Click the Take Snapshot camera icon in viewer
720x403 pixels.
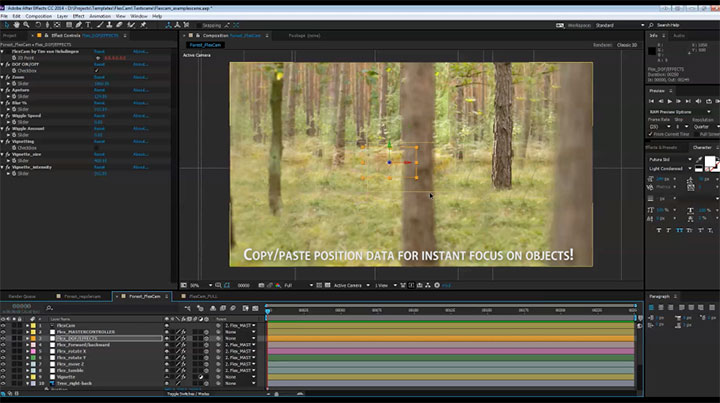pos(261,285)
